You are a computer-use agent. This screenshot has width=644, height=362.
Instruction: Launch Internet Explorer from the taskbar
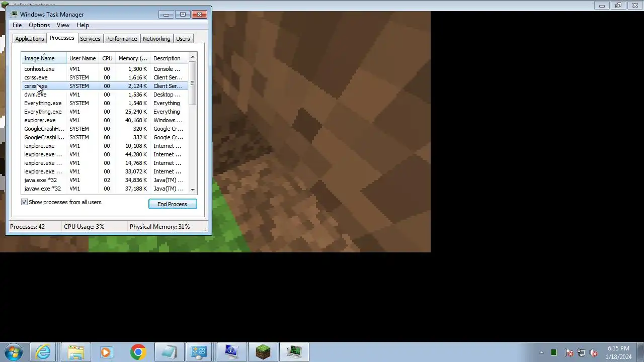44,352
